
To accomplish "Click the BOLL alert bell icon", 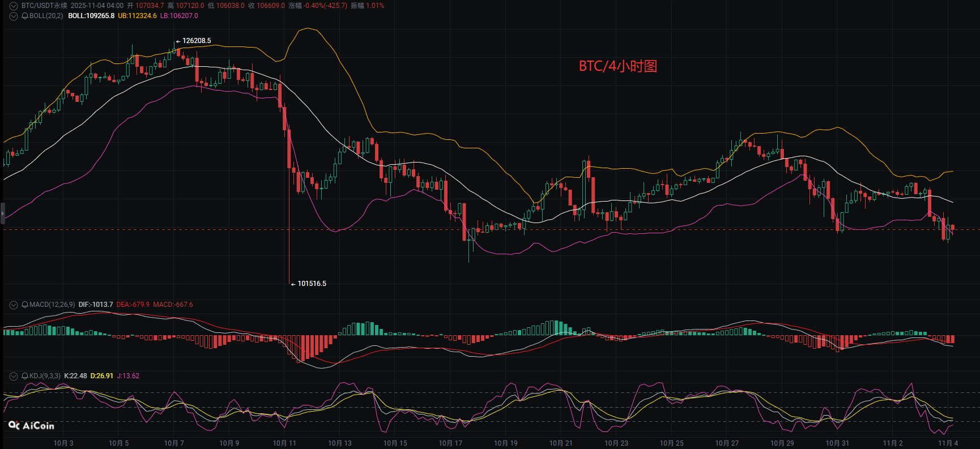I will 25,16.
